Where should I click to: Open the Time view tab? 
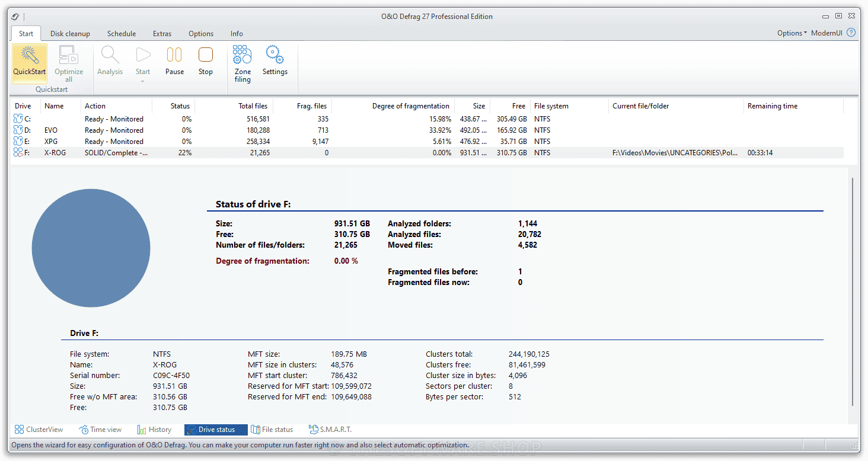tap(101, 430)
